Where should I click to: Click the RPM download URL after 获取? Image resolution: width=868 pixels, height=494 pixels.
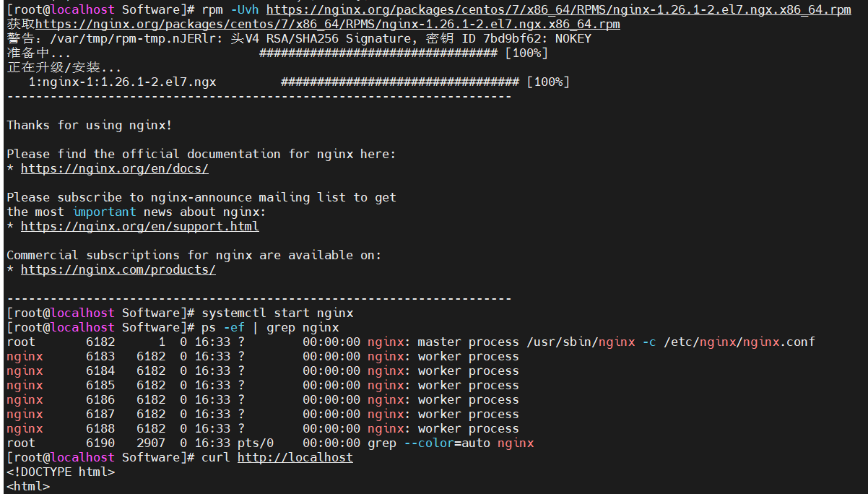[328, 25]
